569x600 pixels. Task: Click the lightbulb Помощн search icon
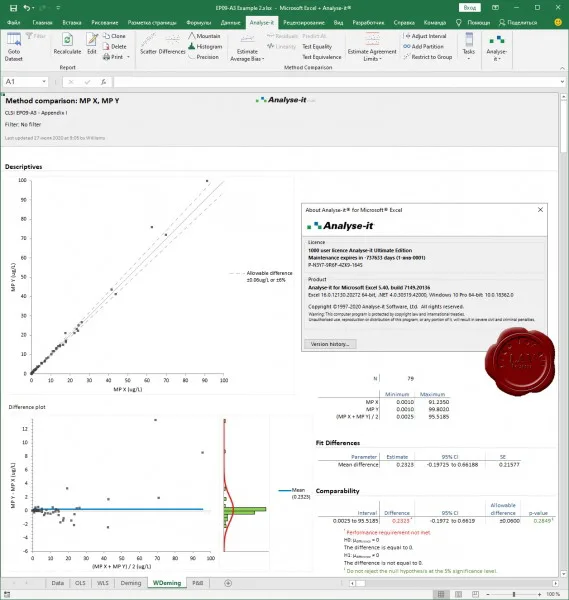(459, 23)
